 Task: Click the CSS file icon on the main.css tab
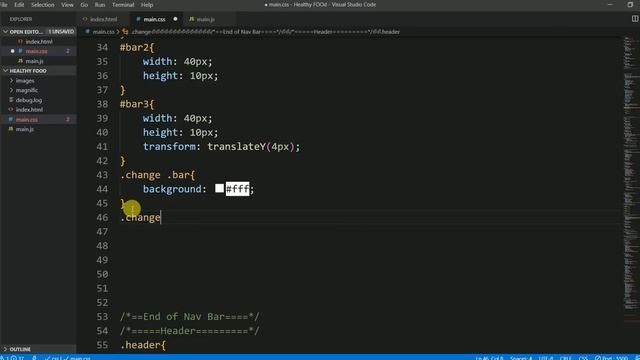point(138,19)
